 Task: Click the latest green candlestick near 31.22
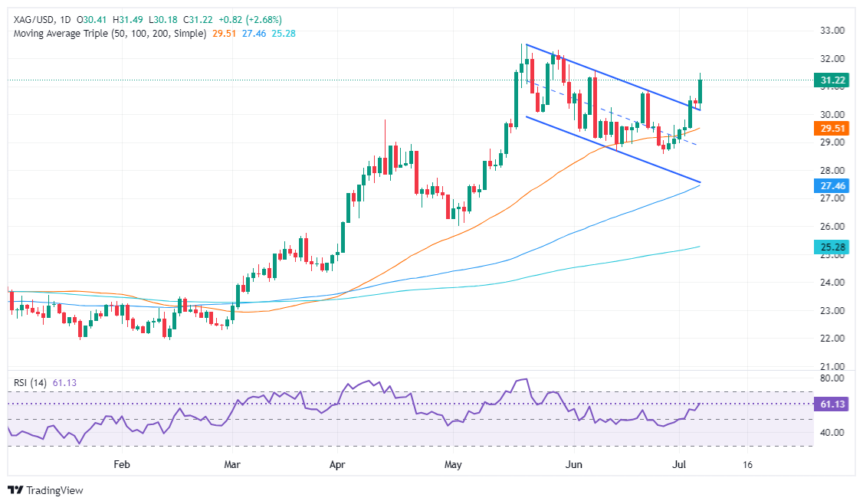pos(700,91)
